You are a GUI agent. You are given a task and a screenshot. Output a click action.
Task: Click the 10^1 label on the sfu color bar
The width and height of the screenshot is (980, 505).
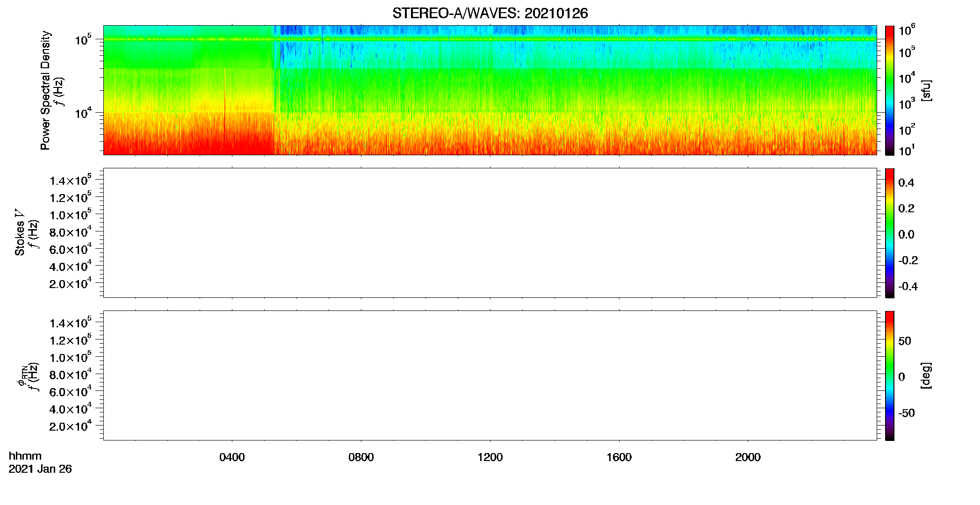(x=907, y=151)
